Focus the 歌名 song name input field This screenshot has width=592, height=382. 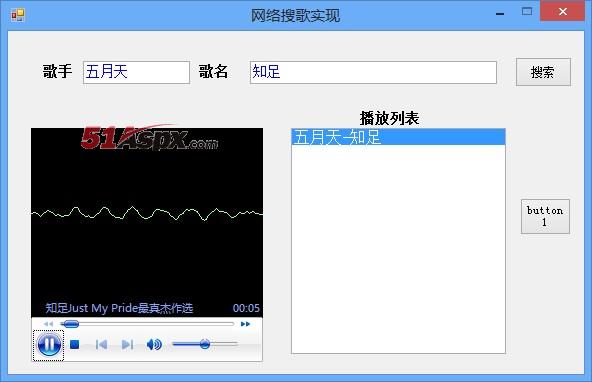click(373, 72)
